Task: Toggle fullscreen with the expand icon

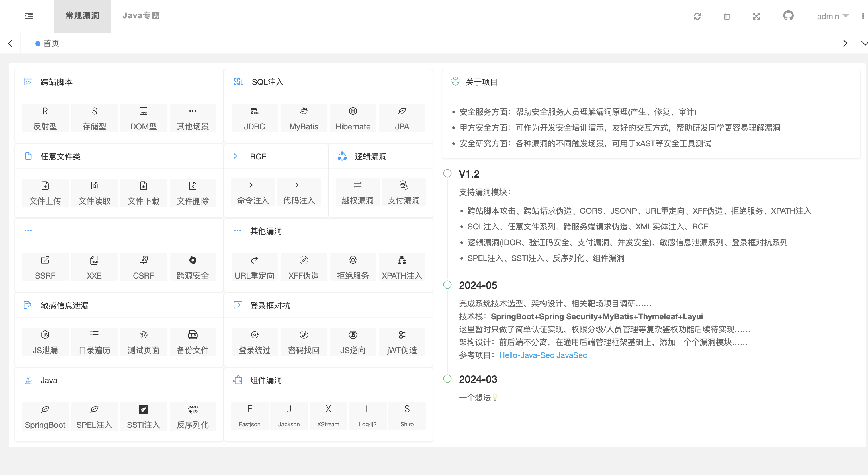Action: [x=756, y=16]
